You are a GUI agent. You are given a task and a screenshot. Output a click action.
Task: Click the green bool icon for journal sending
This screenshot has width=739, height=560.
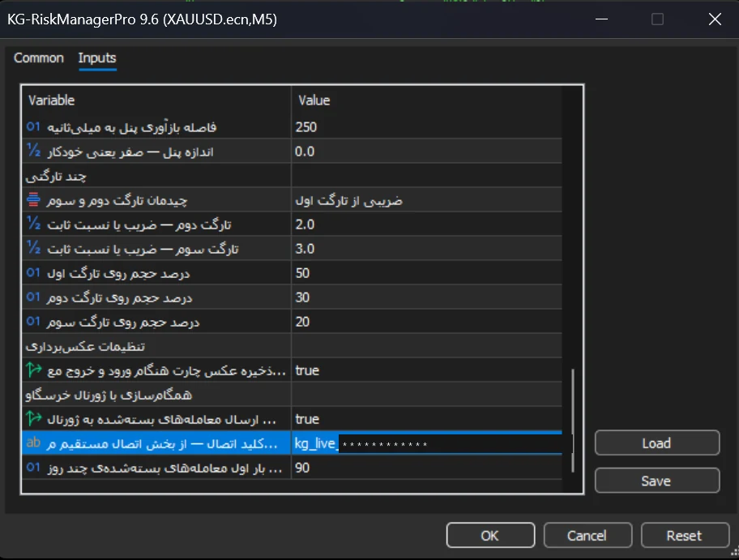click(x=33, y=419)
